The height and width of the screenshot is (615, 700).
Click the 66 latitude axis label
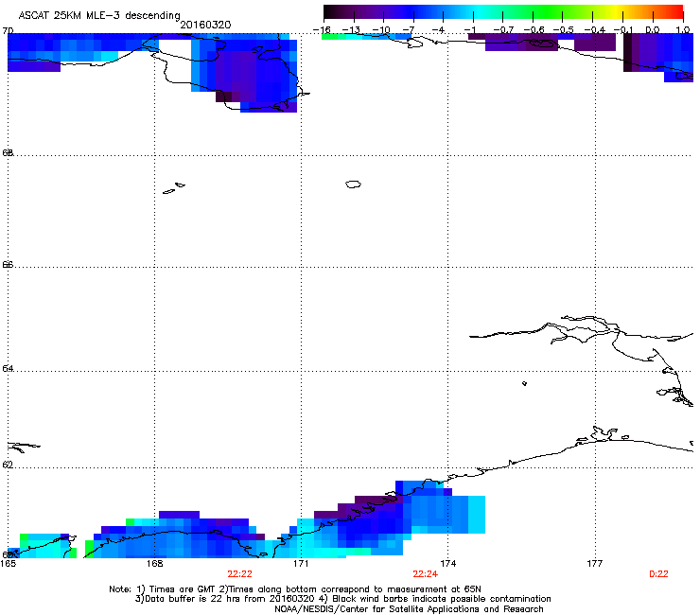[8, 264]
